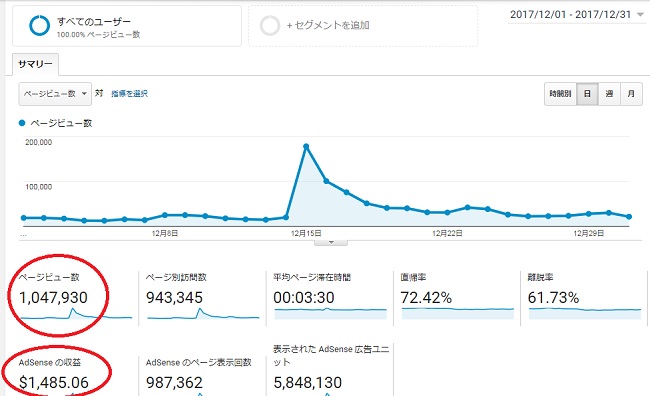Open the date range dropdown arrow
The image size is (650, 396).
pyautogui.click(x=640, y=15)
